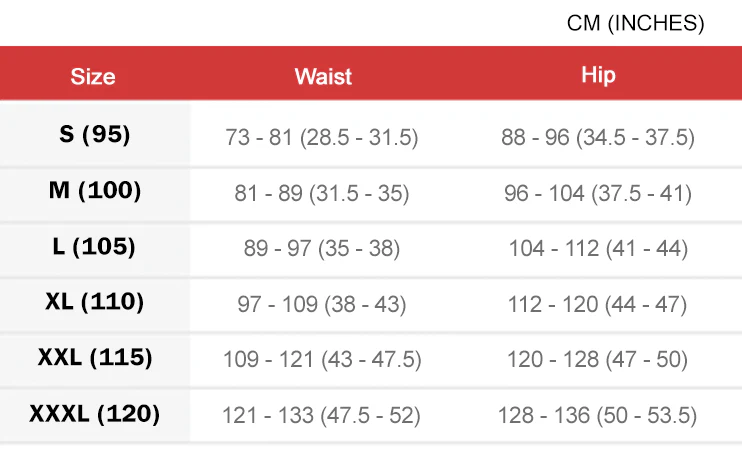Click hip value 120 - 128 (47 - 50)
The image size is (742, 458).
[597, 359]
